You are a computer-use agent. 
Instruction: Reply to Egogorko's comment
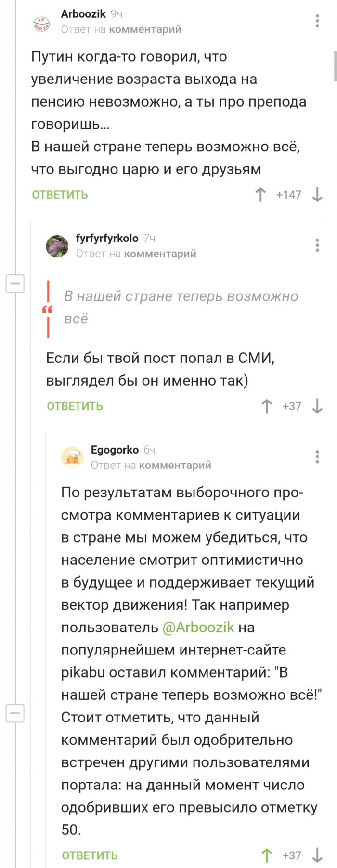click(90, 855)
